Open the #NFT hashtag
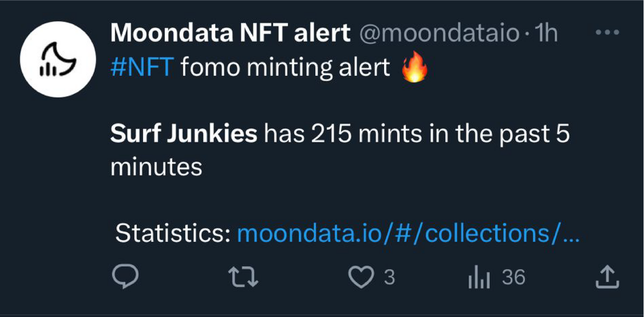644x317 pixels. click(x=142, y=68)
